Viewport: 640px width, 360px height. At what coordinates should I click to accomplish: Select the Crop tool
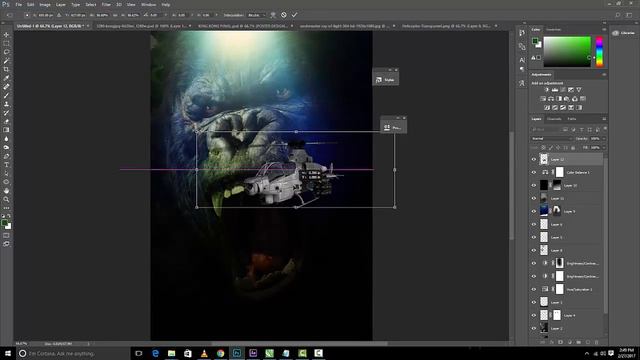(x=6, y=69)
